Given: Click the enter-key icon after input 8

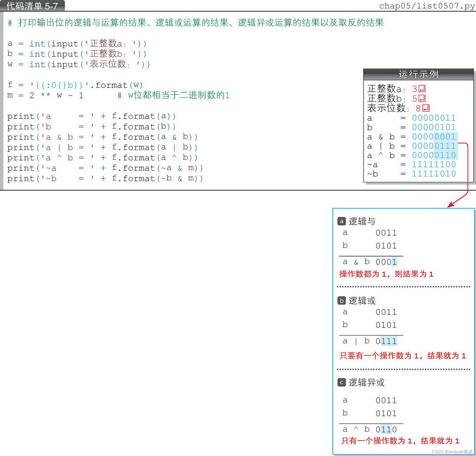Looking at the screenshot, I should tap(426, 108).
